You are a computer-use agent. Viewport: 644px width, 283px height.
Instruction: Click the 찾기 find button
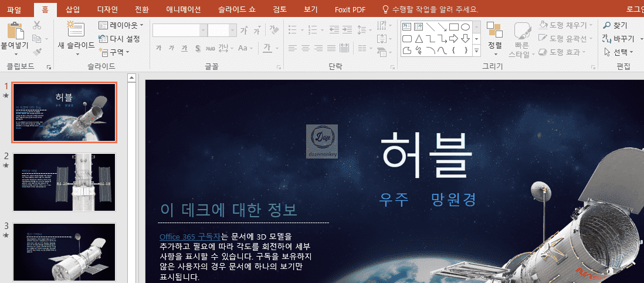[x=615, y=25]
